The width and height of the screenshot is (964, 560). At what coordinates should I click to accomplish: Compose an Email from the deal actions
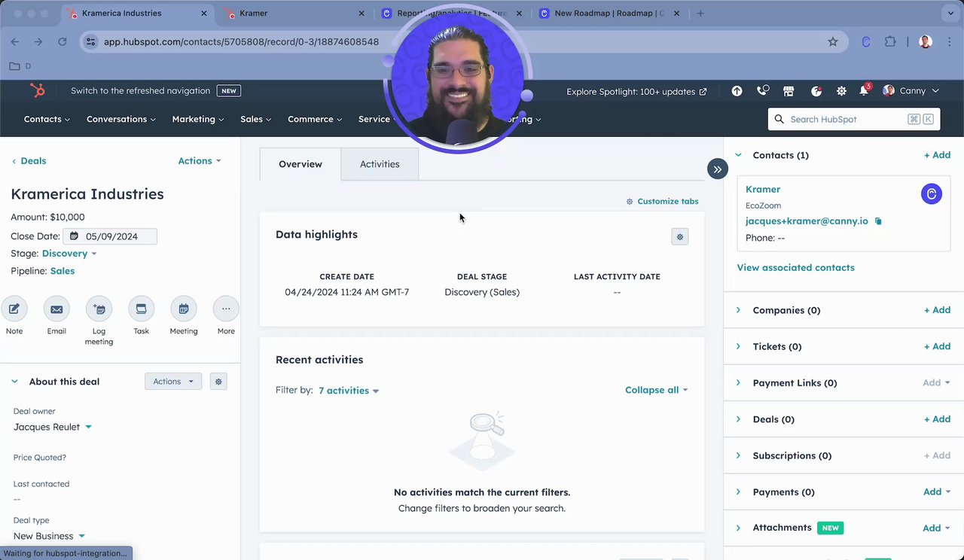[x=56, y=309]
